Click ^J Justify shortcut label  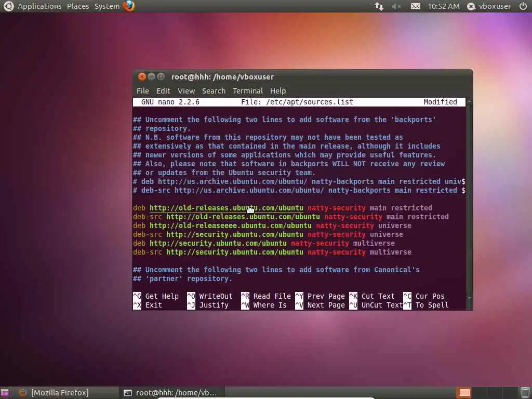click(208, 305)
